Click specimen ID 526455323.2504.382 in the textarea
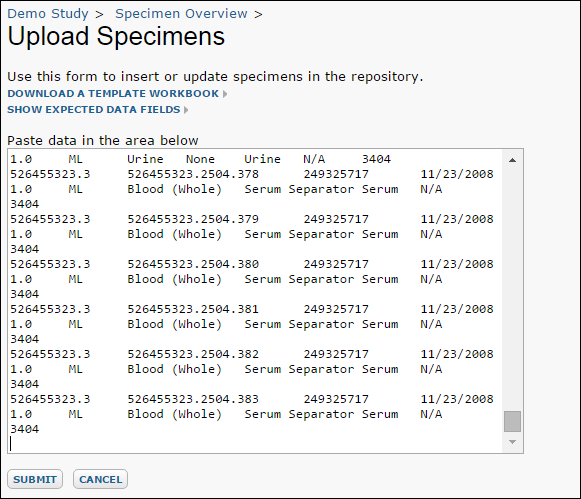 [x=193, y=354]
